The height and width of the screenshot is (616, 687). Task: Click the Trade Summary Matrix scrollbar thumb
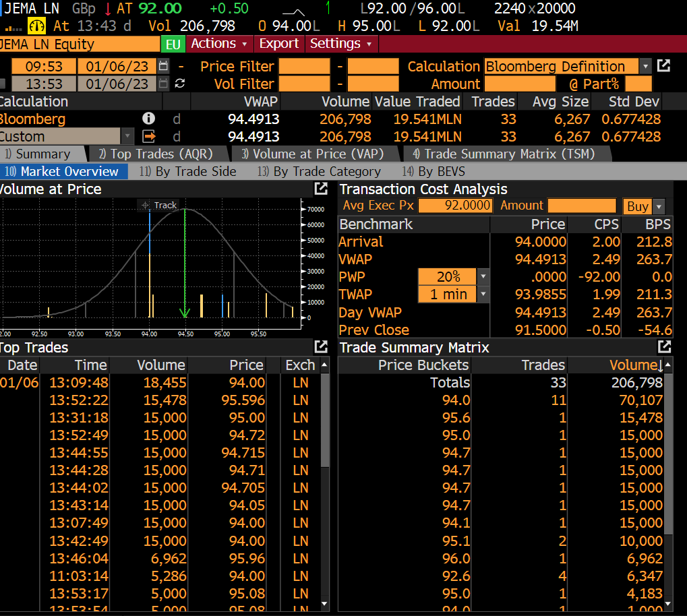pyautogui.click(x=668, y=455)
